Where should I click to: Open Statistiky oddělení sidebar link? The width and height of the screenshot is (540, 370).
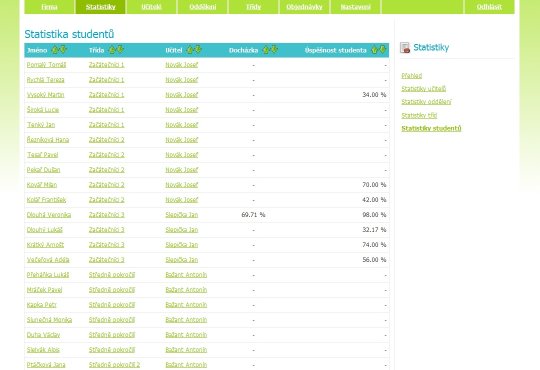pos(426,102)
